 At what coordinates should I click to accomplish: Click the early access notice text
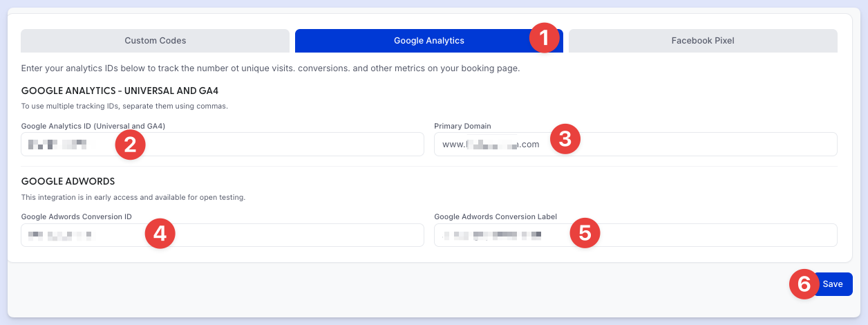tap(133, 197)
